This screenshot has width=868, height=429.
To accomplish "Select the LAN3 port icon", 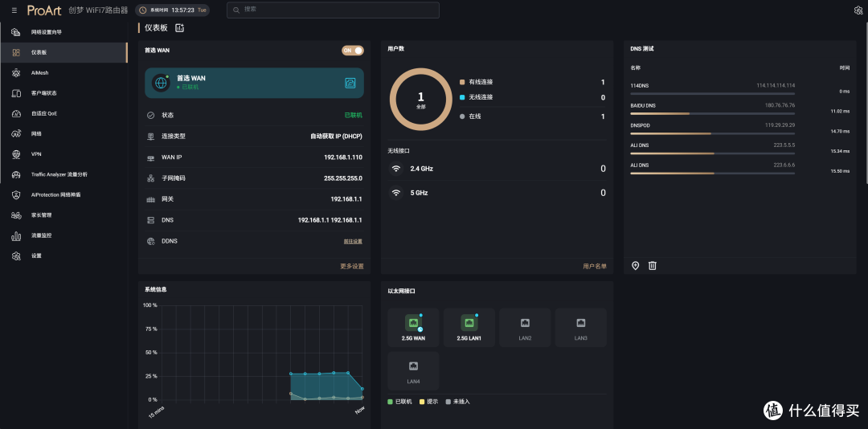I will coord(581,323).
